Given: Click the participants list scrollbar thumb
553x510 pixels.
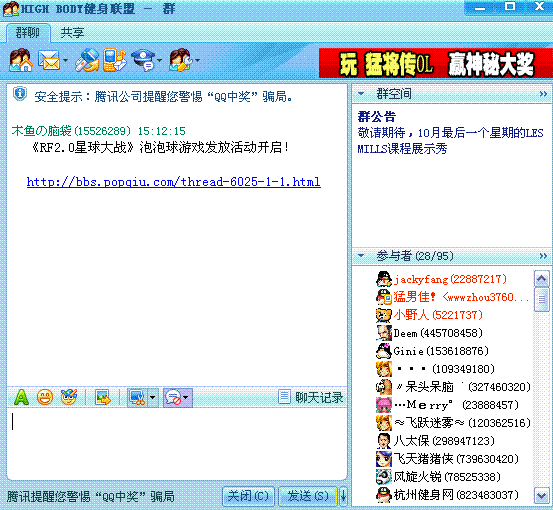Looking at the screenshot, I should [x=542, y=300].
